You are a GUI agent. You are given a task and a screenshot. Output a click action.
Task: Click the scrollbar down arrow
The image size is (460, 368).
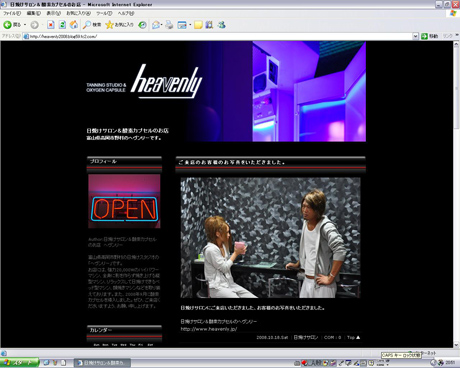(456, 345)
